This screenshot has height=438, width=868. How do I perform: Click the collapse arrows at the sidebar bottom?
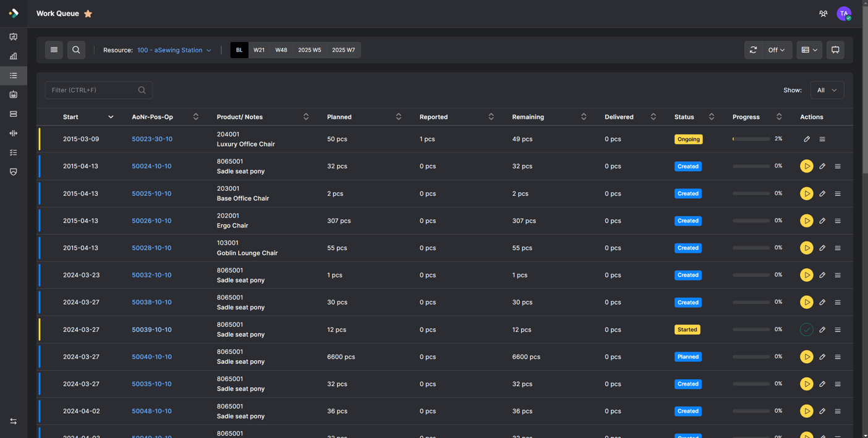[x=13, y=421]
